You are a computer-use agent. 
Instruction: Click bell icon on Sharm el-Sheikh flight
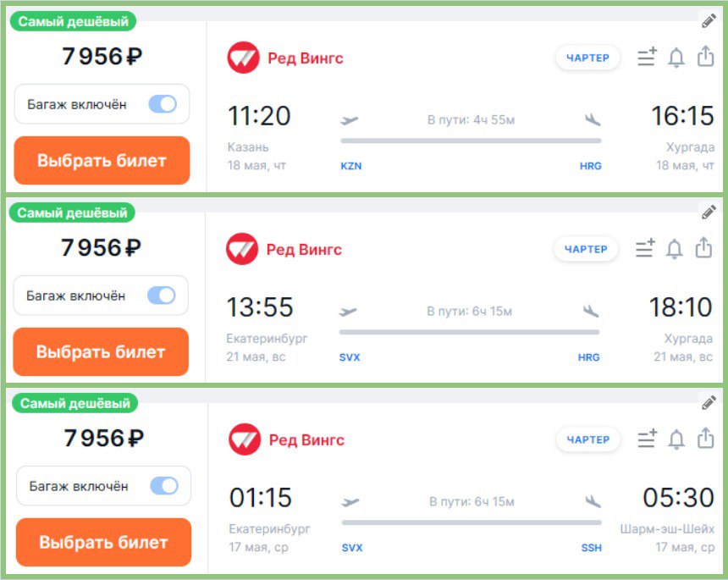coord(676,439)
